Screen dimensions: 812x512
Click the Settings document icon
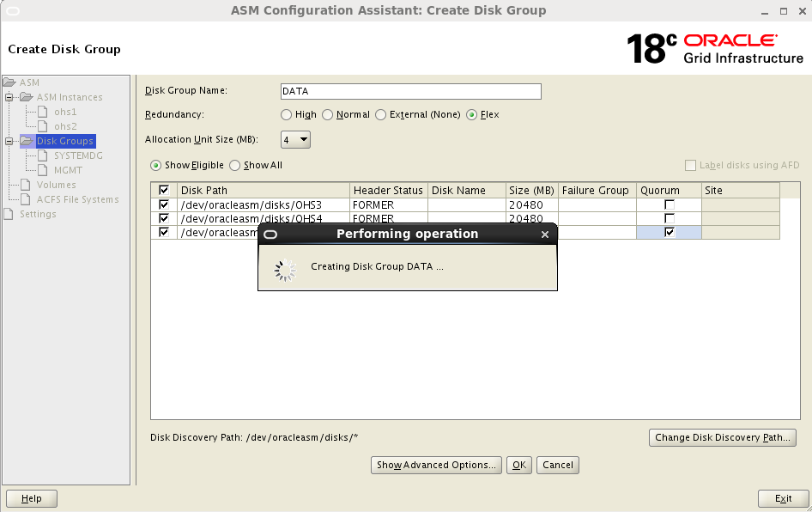9,214
